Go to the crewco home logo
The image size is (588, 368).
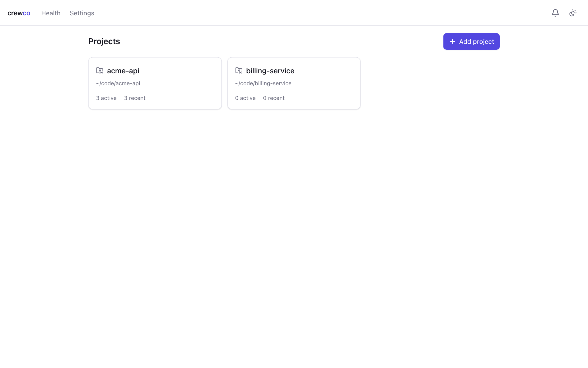19,13
